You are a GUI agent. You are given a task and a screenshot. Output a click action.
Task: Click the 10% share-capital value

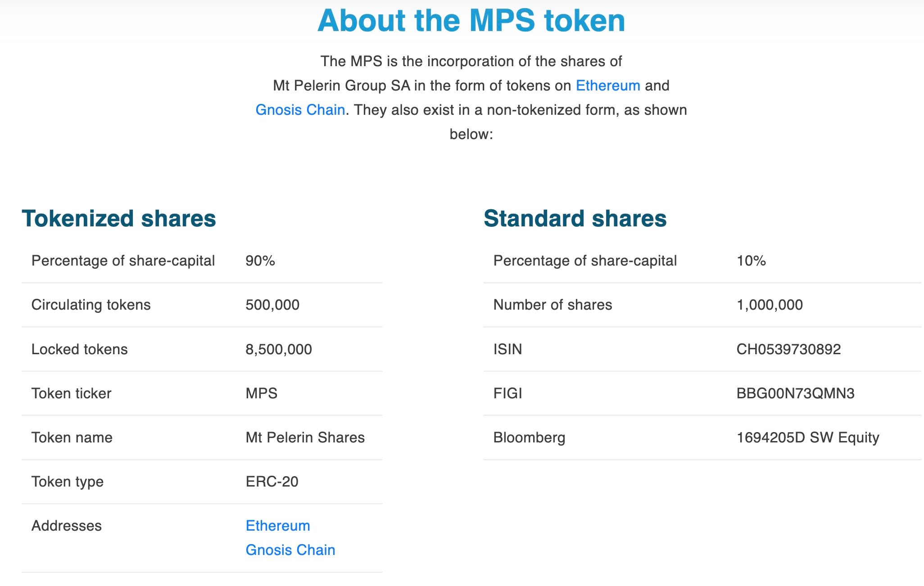coord(751,261)
